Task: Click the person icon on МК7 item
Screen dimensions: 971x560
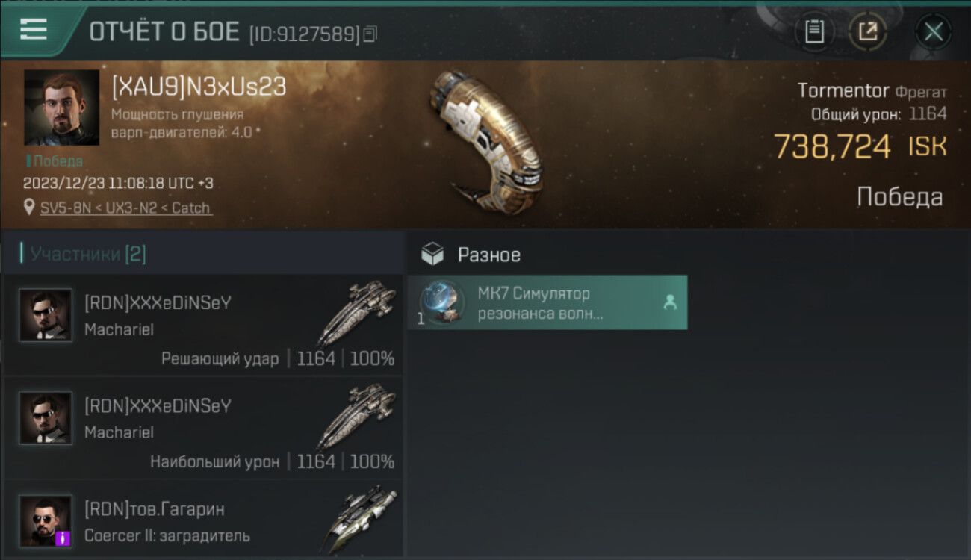Action: (x=670, y=302)
